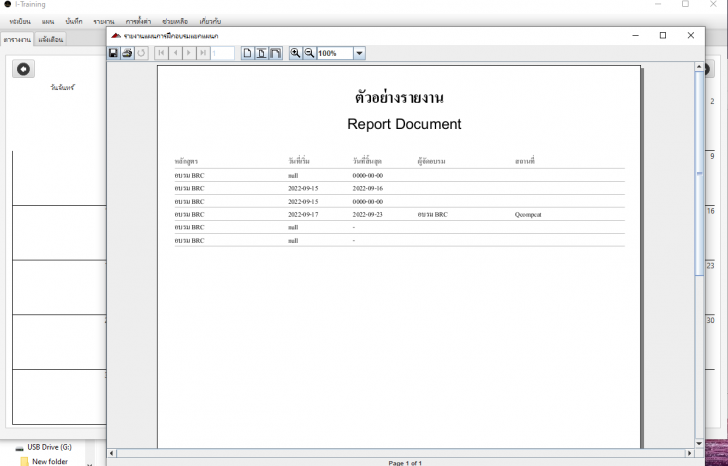Minimize the report viewer window
Screen dimensions: 728x466
[x=636, y=35]
